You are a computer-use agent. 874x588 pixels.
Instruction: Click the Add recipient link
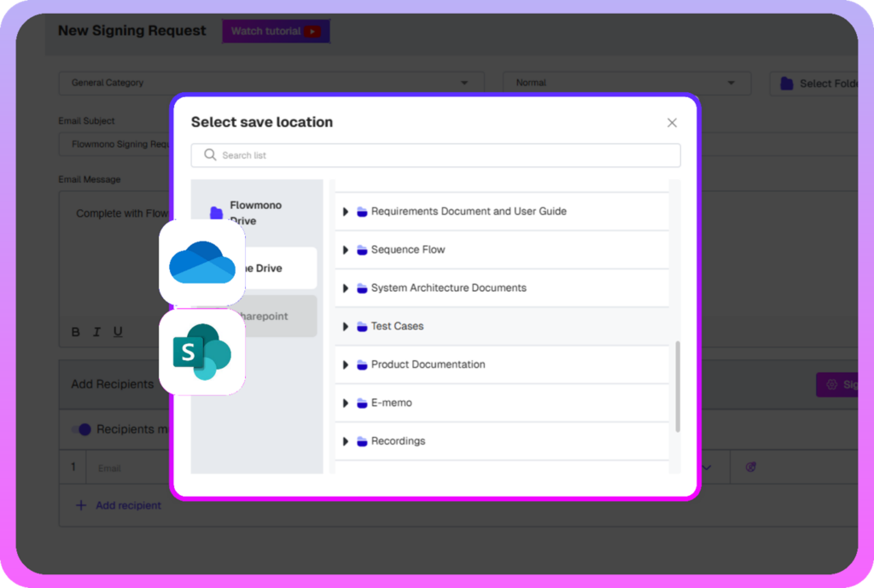pyautogui.click(x=119, y=505)
